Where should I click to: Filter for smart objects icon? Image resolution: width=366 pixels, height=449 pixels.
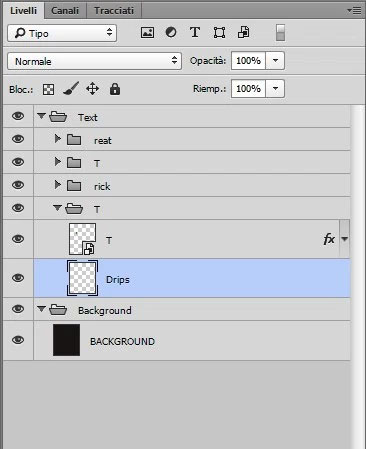click(x=244, y=33)
